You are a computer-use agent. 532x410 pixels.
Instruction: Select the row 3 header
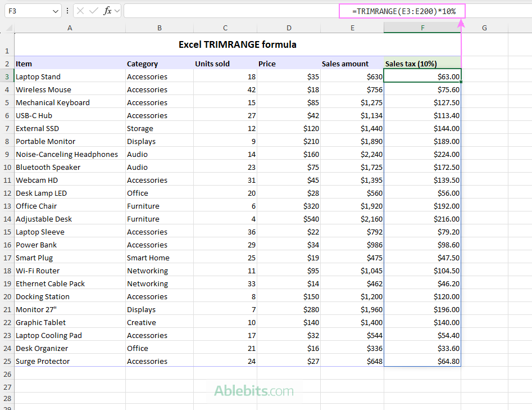tap(7, 76)
